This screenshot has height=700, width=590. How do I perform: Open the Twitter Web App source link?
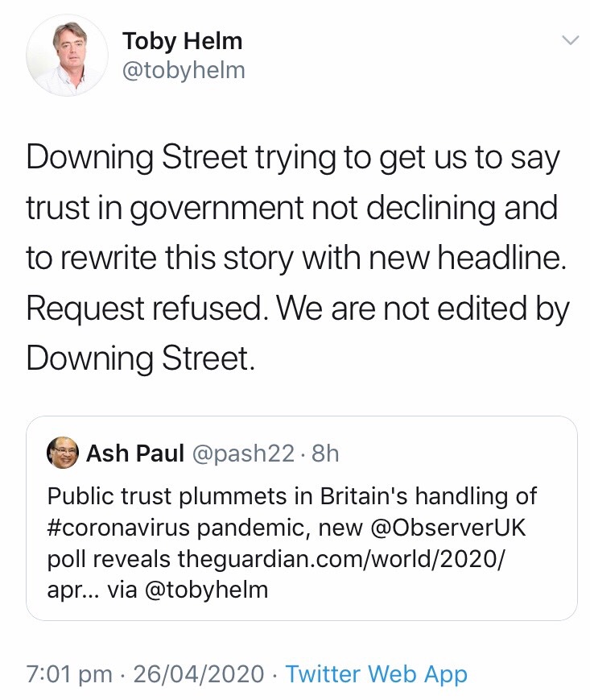pyautogui.click(x=376, y=673)
